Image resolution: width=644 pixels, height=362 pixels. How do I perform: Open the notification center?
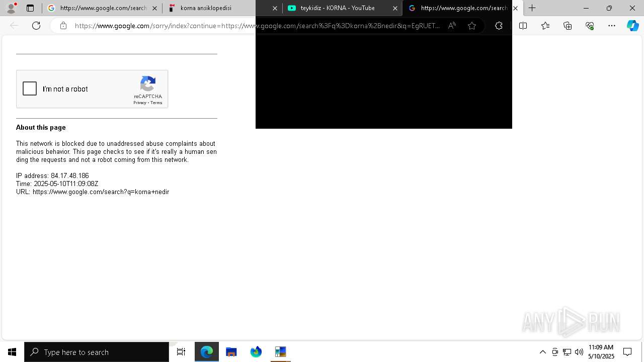click(x=627, y=352)
